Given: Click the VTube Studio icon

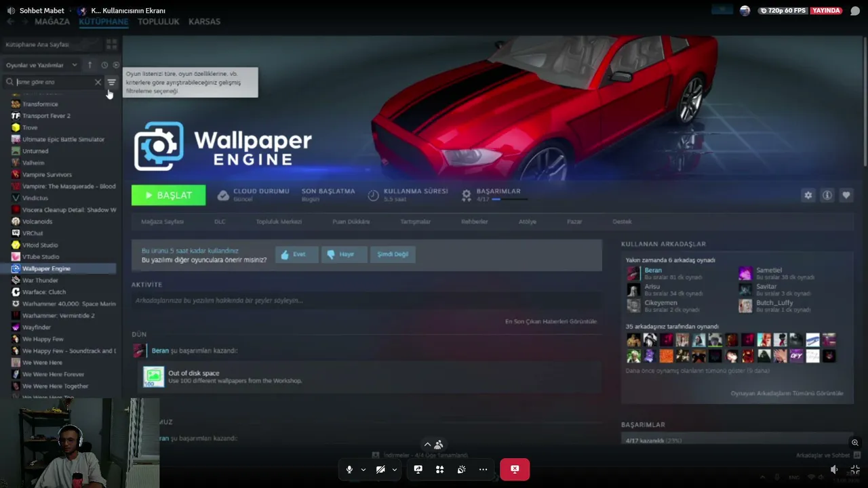Looking at the screenshot, I should (x=16, y=257).
